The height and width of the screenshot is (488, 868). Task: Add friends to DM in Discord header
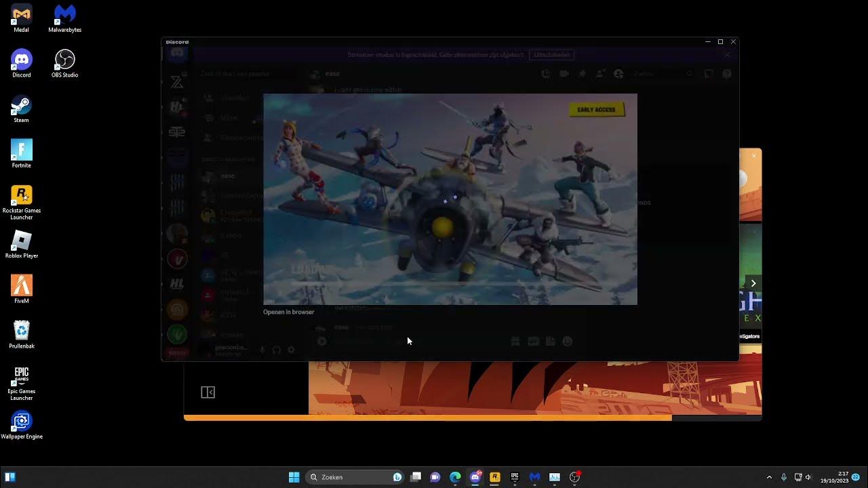(600, 74)
